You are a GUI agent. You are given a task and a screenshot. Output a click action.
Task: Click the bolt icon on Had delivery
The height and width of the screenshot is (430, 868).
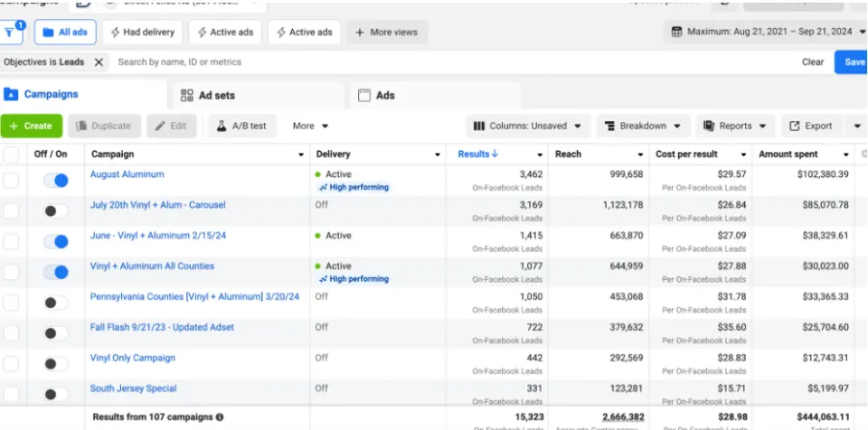(115, 33)
